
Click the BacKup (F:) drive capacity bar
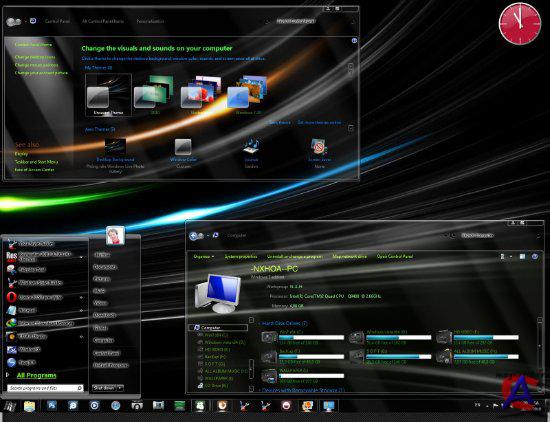[311, 356]
